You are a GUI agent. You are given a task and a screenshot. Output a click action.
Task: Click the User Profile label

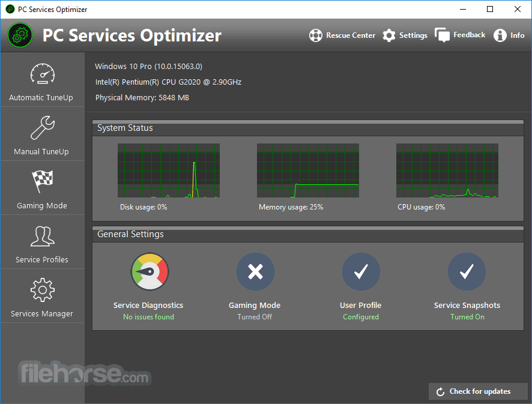361,306
